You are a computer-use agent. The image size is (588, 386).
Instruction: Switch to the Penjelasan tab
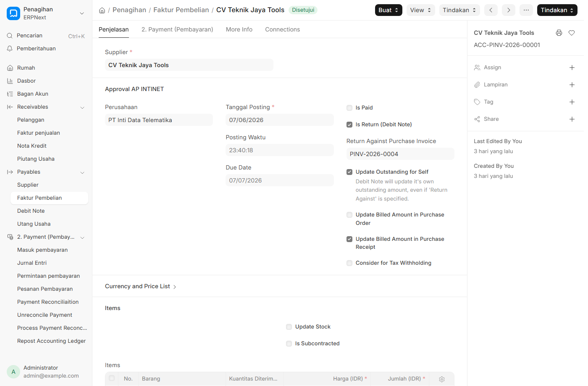tap(114, 29)
